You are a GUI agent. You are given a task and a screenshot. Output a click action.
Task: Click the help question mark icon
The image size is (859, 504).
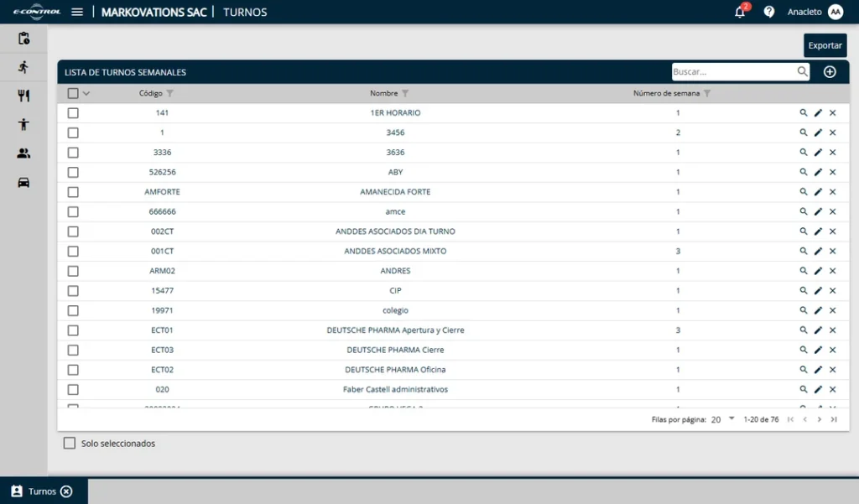(x=768, y=12)
